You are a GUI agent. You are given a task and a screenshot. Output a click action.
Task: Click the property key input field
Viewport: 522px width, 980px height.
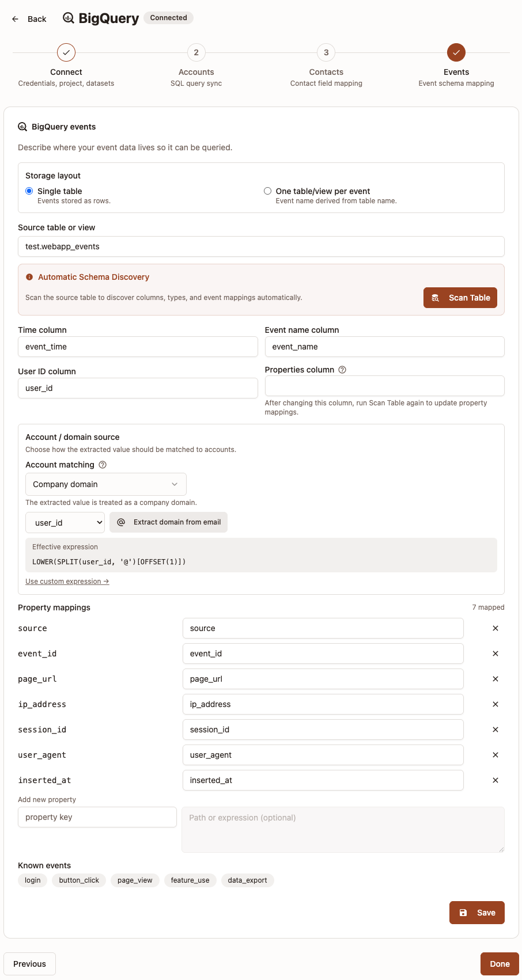point(97,817)
